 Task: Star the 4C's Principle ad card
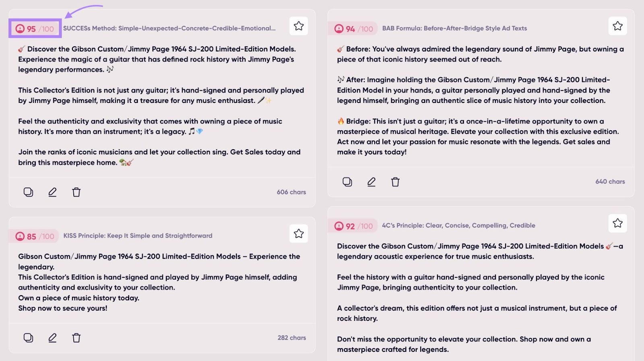click(617, 223)
